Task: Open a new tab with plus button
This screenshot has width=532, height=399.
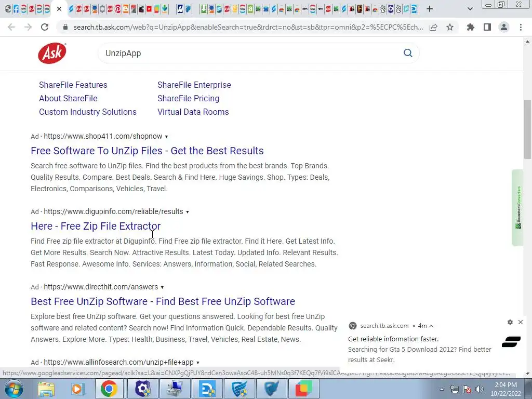Action: 430,9
